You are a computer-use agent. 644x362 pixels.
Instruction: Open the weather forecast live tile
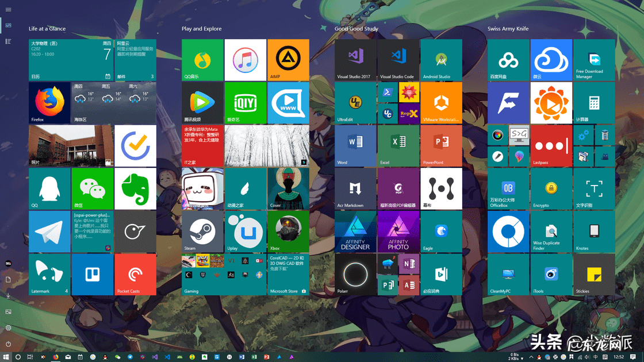114,103
